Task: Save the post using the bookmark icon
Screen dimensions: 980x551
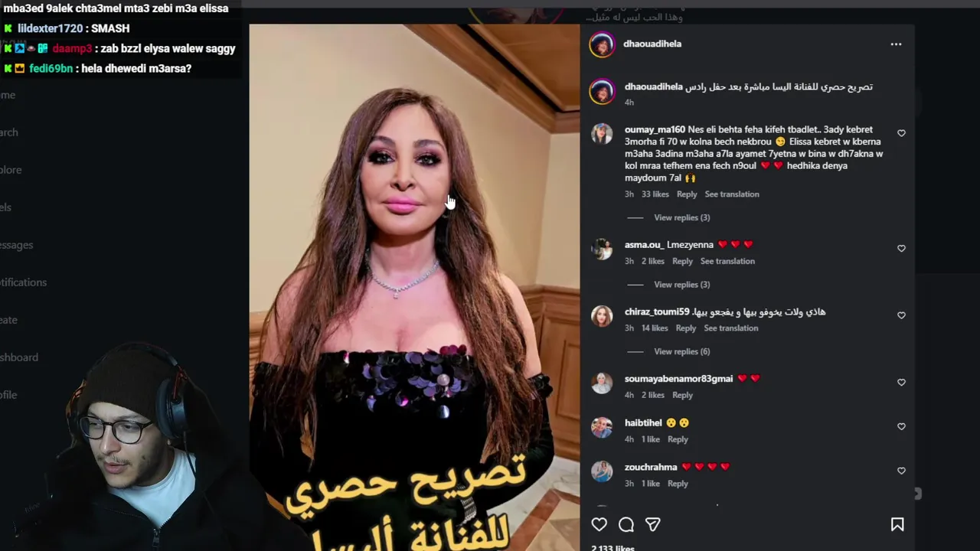Action: 897,524
